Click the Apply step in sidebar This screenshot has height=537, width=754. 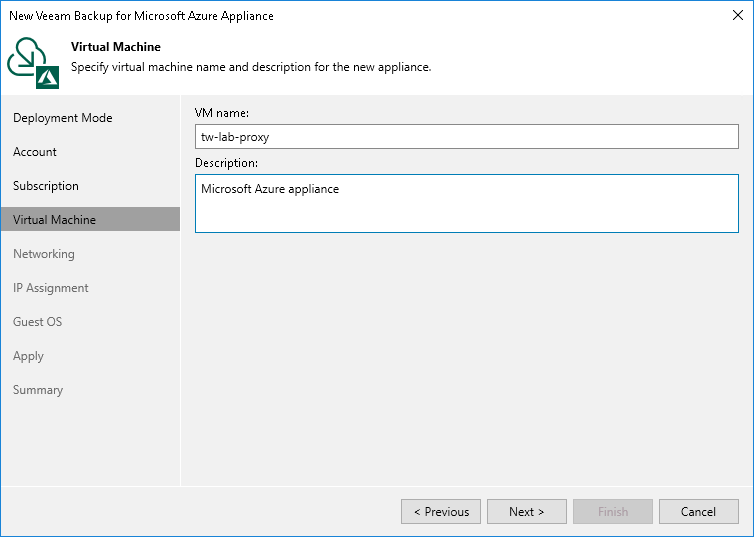click(29, 356)
